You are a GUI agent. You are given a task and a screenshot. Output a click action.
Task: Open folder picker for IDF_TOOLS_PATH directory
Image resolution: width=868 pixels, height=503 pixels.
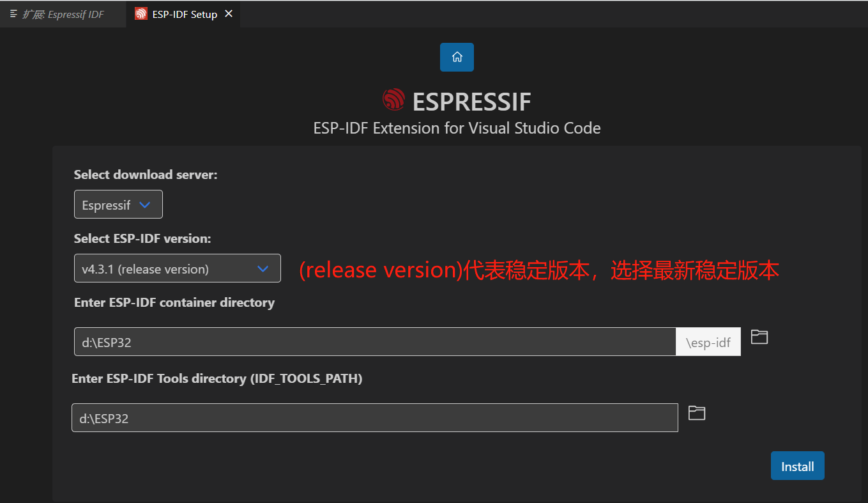point(696,413)
